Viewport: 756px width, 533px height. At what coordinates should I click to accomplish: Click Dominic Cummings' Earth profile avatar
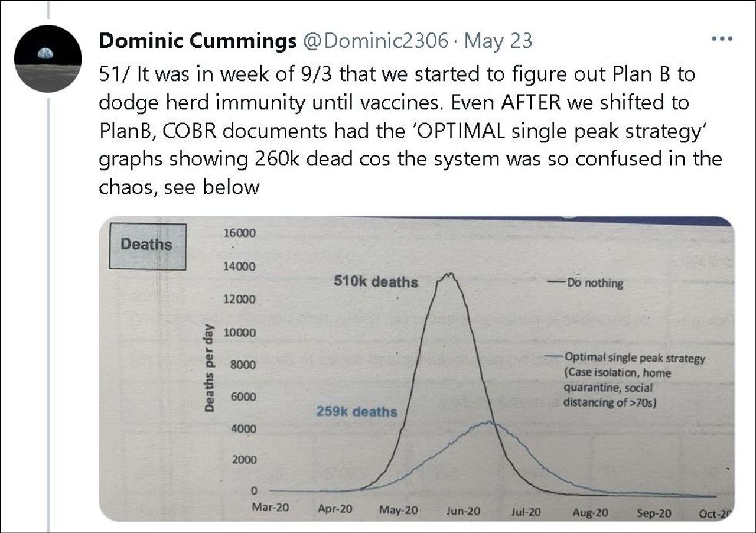coord(48,58)
